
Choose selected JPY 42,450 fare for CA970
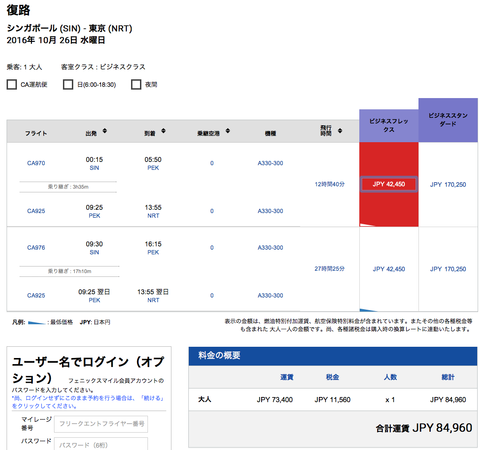click(389, 184)
